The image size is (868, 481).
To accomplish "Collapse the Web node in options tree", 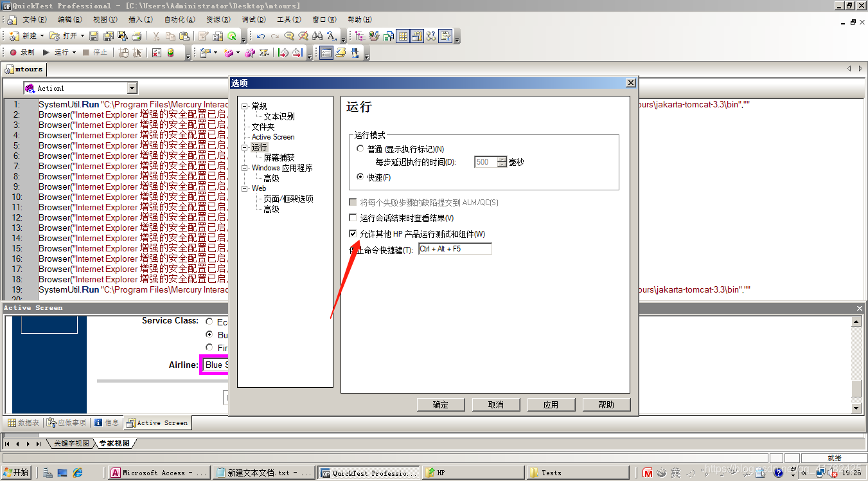I will pyautogui.click(x=244, y=188).
